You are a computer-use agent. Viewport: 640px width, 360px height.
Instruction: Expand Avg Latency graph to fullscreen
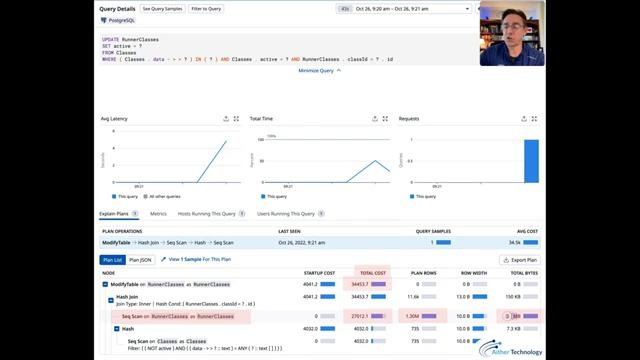coord(236,119)
